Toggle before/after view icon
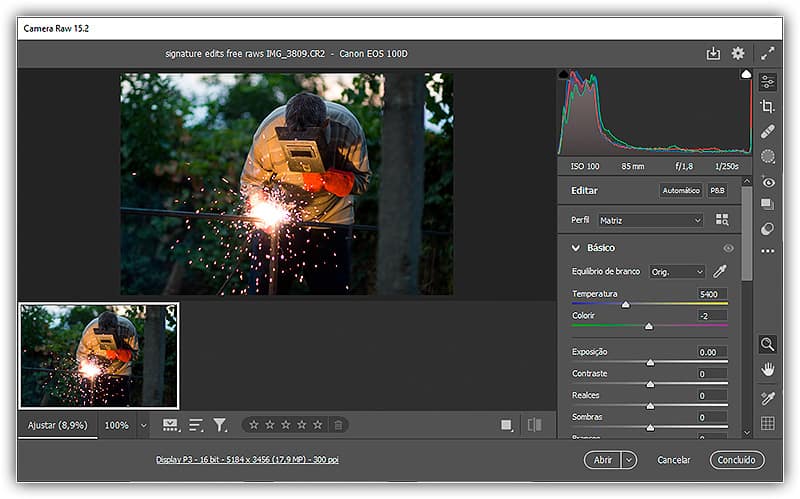Screen dimensions: 800x499 [x=534, y=425]
